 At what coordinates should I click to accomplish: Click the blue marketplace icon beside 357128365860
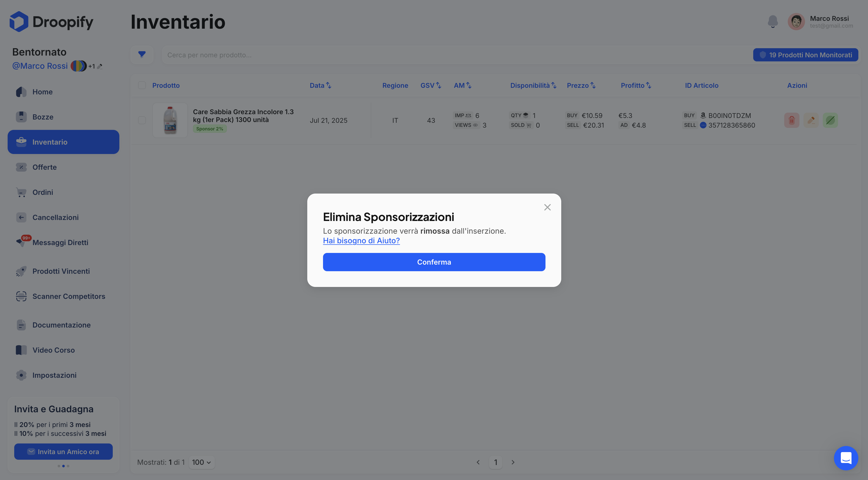click(x=703, y=125)
